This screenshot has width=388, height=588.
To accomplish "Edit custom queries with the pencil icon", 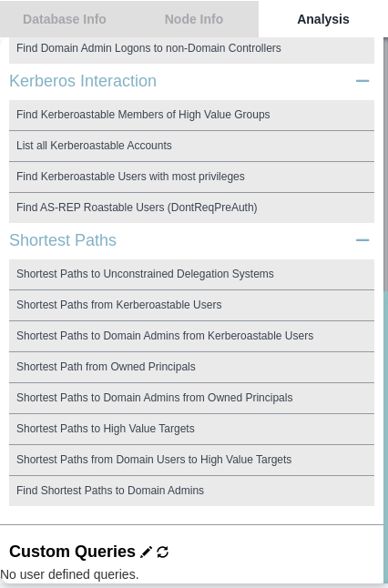I will pos(146,552).
